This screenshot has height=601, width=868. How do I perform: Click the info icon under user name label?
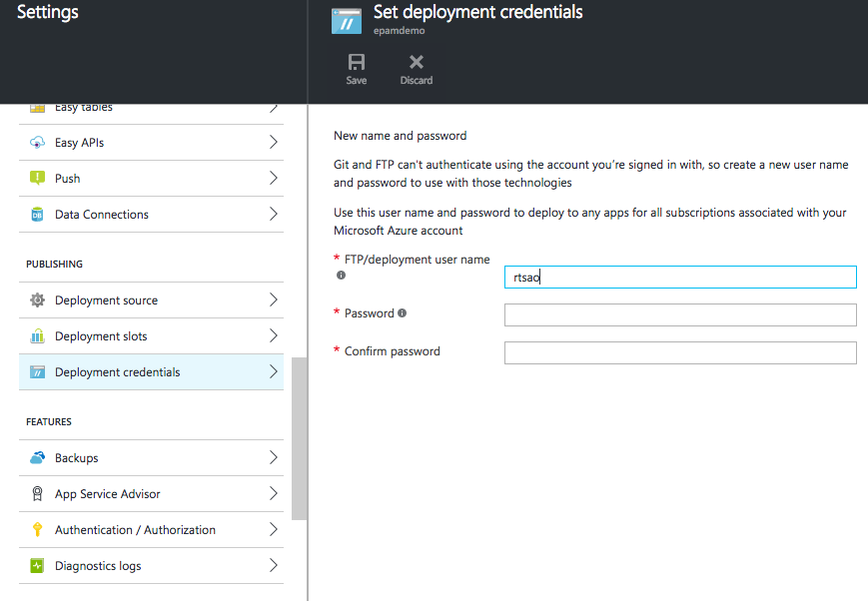[x=341, y=276]
